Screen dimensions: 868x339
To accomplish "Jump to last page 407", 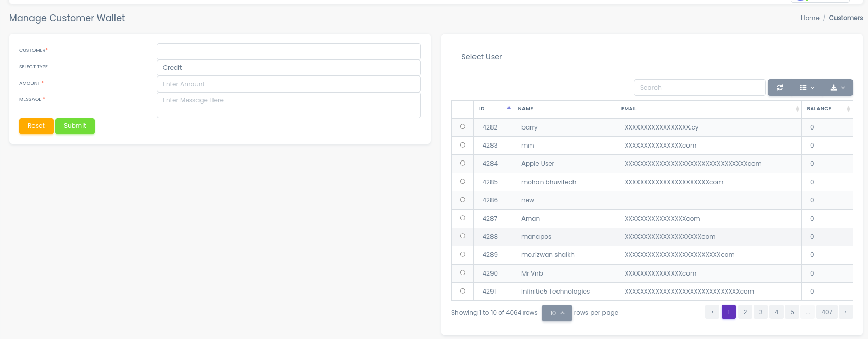I will coord(827,312).
